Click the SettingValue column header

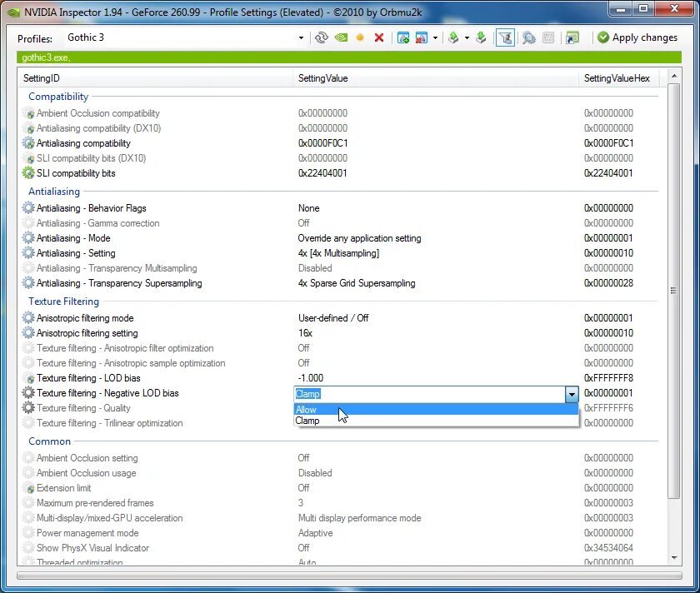tap(436, 78)
